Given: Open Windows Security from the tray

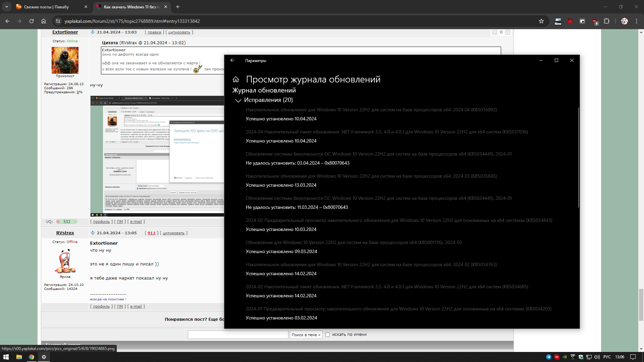Looking at the screenshot, I should click(581, 357).
